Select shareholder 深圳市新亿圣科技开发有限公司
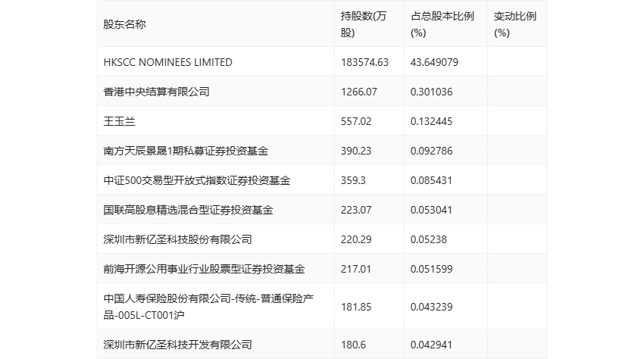 (177, 345)
